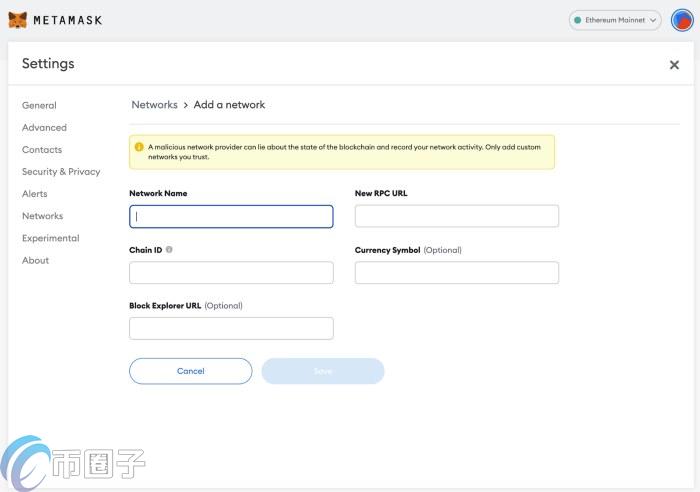This screenshot has height=492, width=700.
Task: Close the Settings panel with X
Action: (x=674, y=65)
